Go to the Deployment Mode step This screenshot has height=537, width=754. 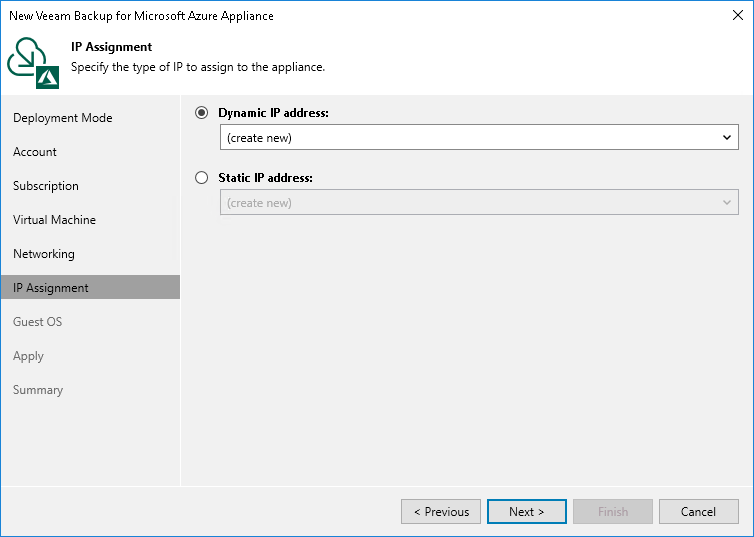click(62, 118)
